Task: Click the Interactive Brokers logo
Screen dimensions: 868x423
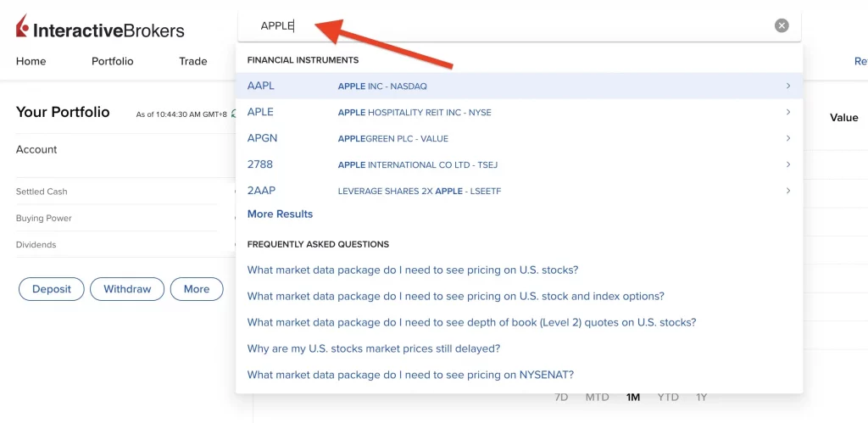Action: (100, 28)
